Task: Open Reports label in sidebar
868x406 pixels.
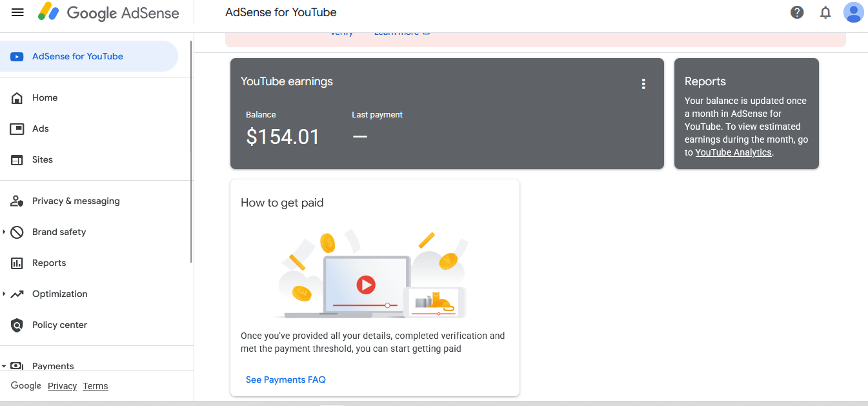Action: tap(49, 263)
